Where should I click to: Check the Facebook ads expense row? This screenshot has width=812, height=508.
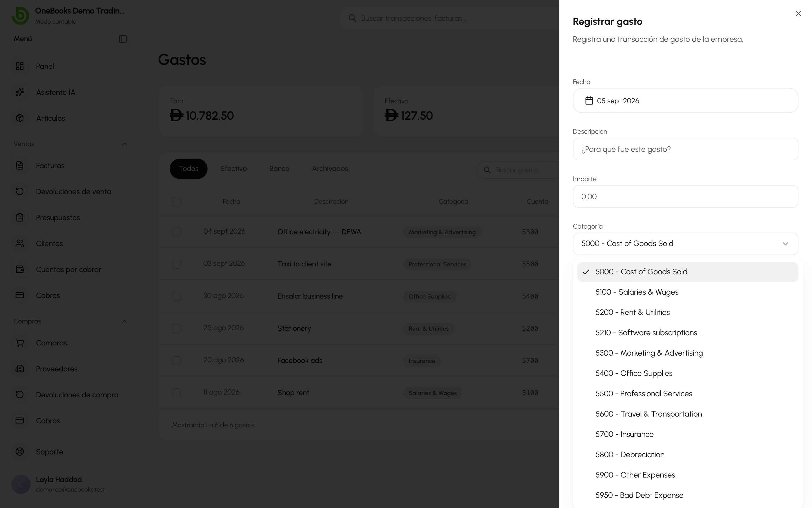pyautogui.click(x=176, y=360)
